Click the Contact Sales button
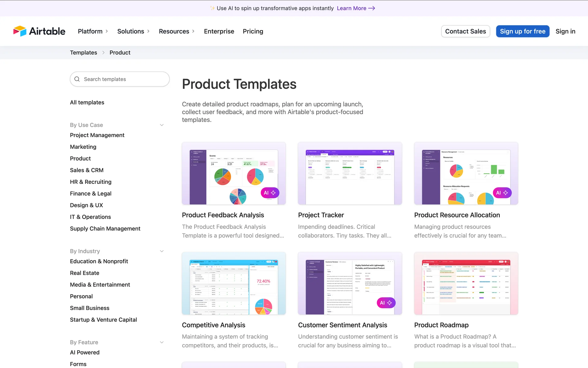Image resolution: width=588 pixels, height=368 pixels. pos(465,31)
